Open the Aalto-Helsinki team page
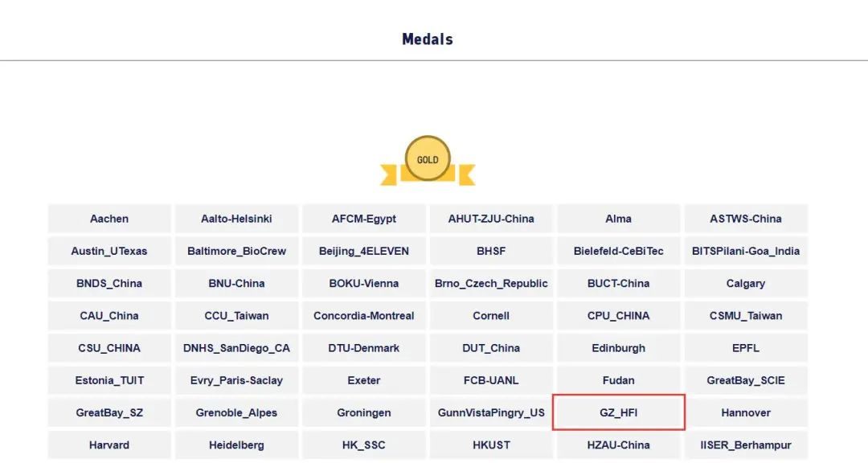Viewport: 868px width, 463px height. coord(236,219)
